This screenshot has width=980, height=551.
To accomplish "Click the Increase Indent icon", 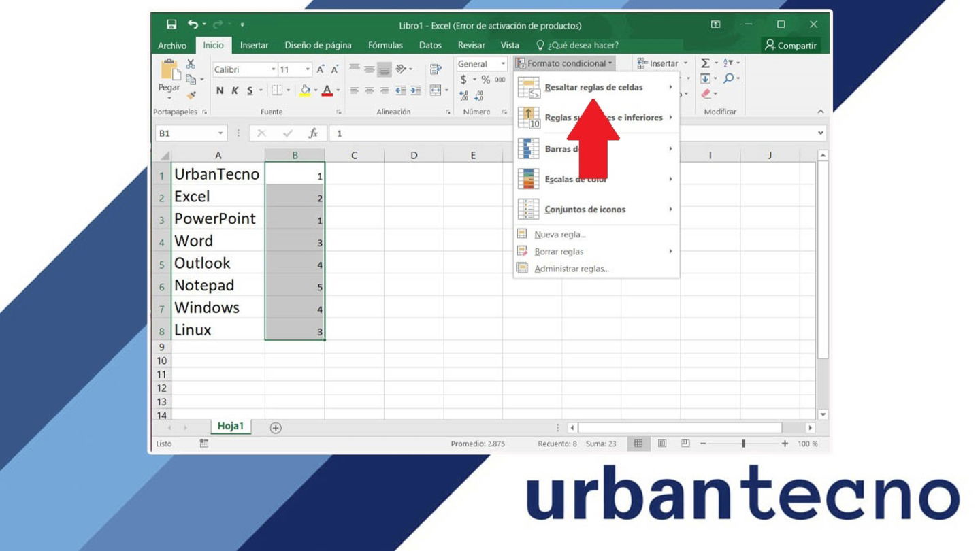I will (416, 90).
